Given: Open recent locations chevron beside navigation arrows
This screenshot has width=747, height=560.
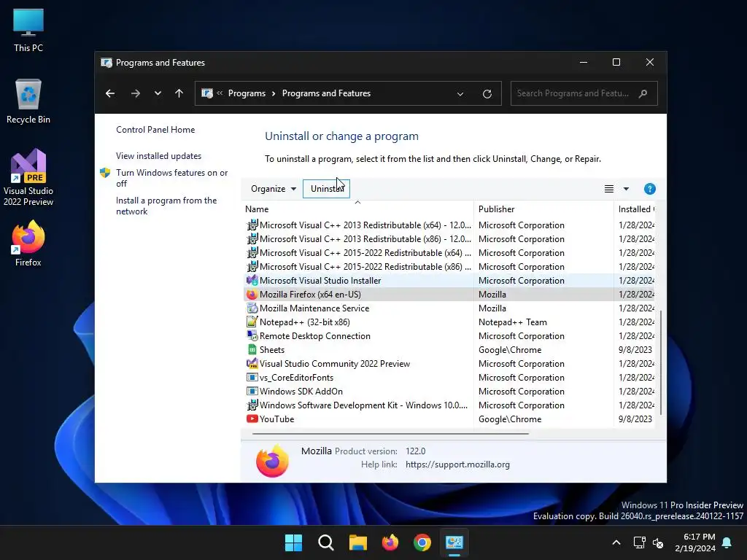Looking at the screenshot, I should pyautogui.click(x=158, y=93).
